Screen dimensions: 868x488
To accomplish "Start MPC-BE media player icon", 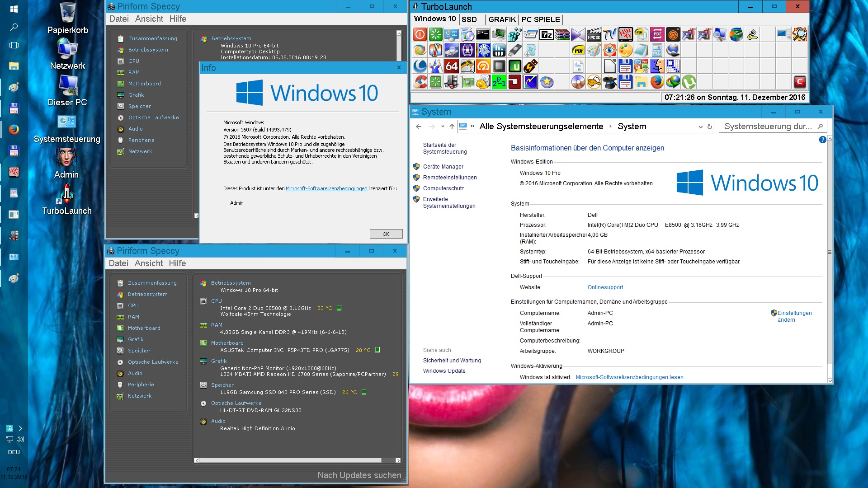I will (x=594, y=34).
